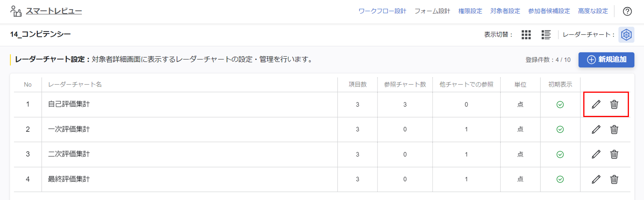This screenshot has height=200, width=644.
Task: Open 参加者候補設定 menu
Action: (x=549, y=11)
